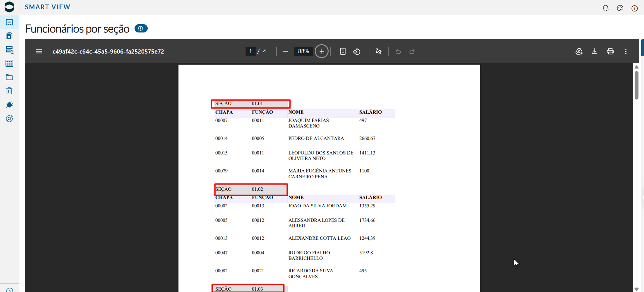
Task: Click the name PEDRO DE ALCANTARA
Action: (316, 138)
